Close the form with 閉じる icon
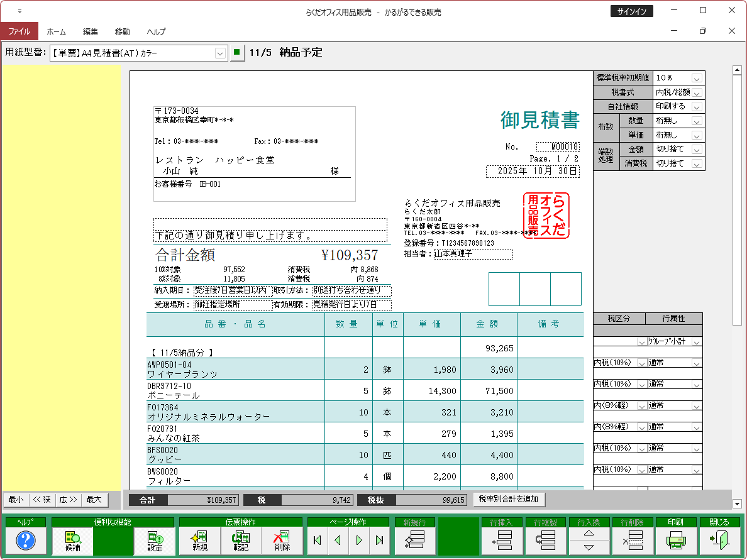747x560 pixels. coord(719,540)
